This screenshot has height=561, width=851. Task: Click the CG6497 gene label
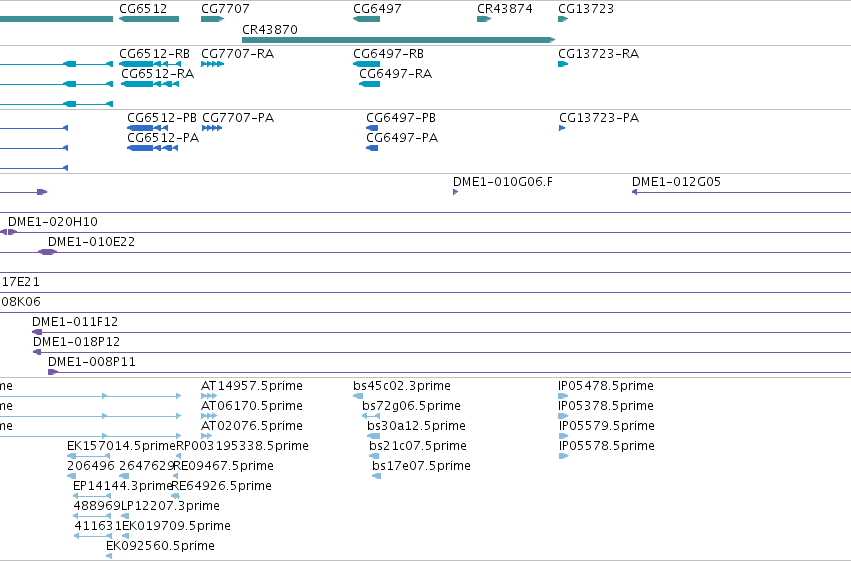(377, 9)
